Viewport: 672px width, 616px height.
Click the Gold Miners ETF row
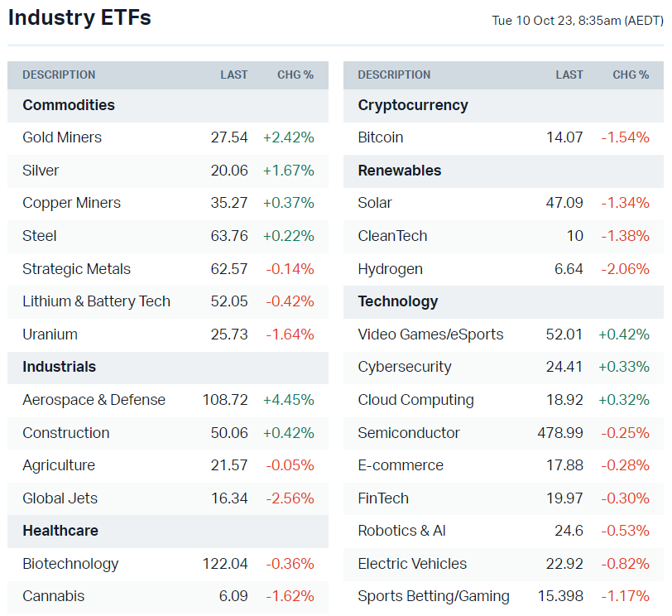pyautogui.click(x=62, y=137)
